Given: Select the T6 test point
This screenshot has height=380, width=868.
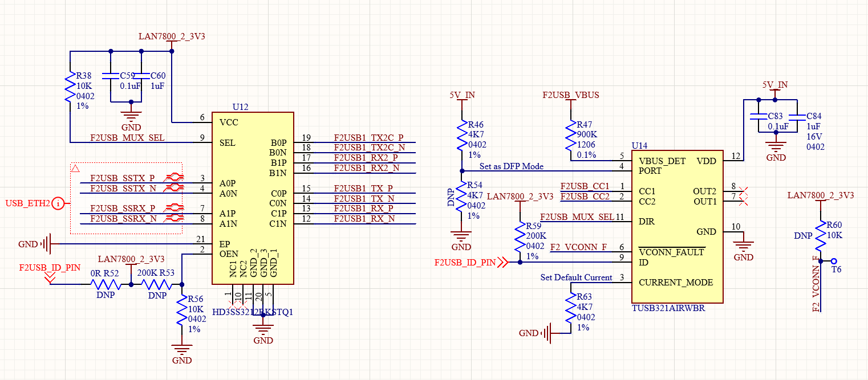Looking at the screenshot, I should coord(834,261).
